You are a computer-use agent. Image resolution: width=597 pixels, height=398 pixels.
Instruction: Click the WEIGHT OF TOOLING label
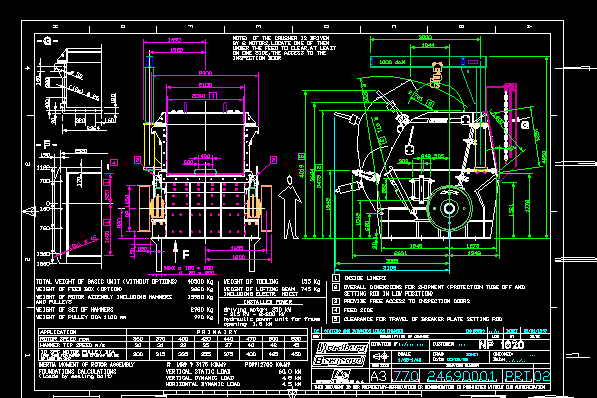(x=251, y=282)
